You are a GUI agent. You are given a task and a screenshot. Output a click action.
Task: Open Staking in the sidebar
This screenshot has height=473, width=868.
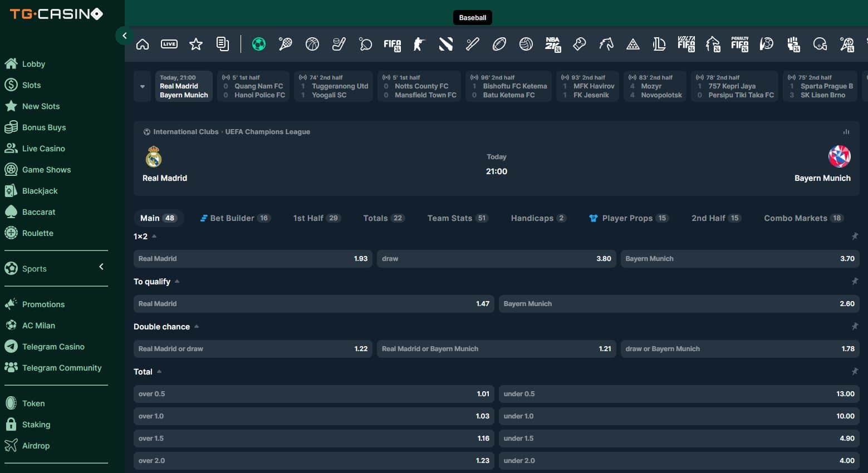(36, 425)
